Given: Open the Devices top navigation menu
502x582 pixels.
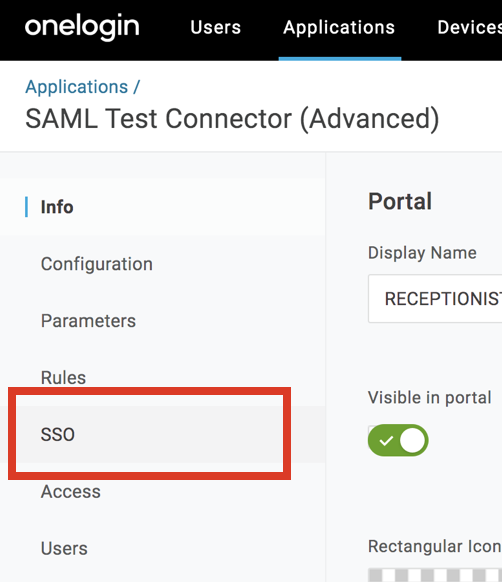Looking at the screenshot, I should coord(470,27).
